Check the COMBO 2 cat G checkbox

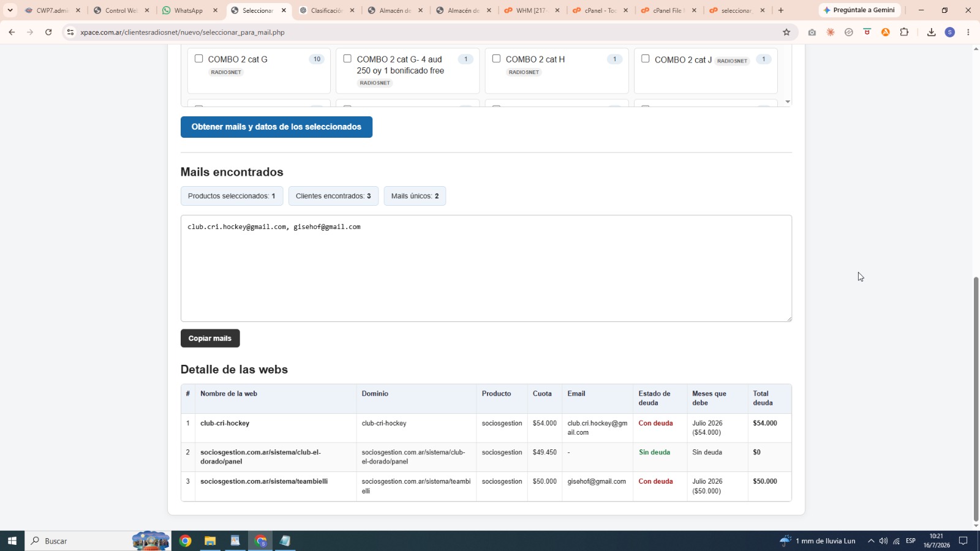click(x=198, y=59)
